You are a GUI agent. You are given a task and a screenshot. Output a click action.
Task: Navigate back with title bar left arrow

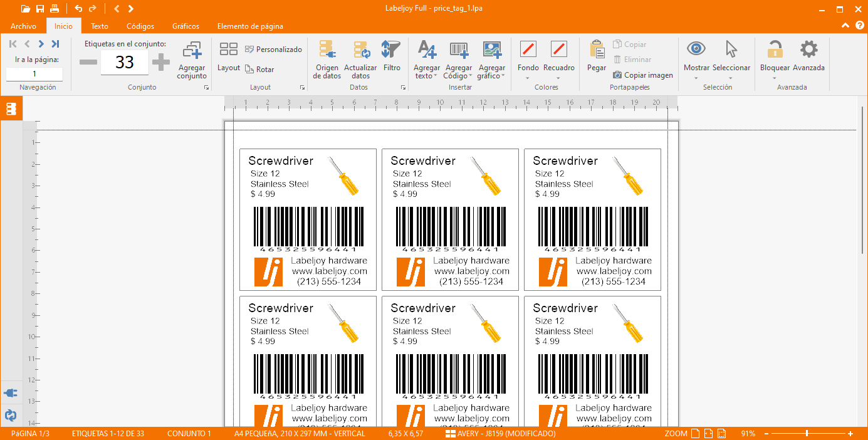pyautogui.click(x=117, y=9)
